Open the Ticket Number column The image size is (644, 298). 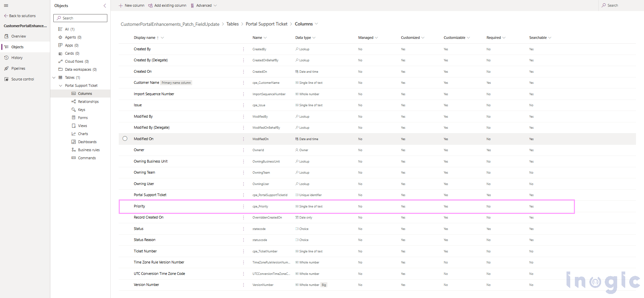pyautogui.click(x=145, y=251)
